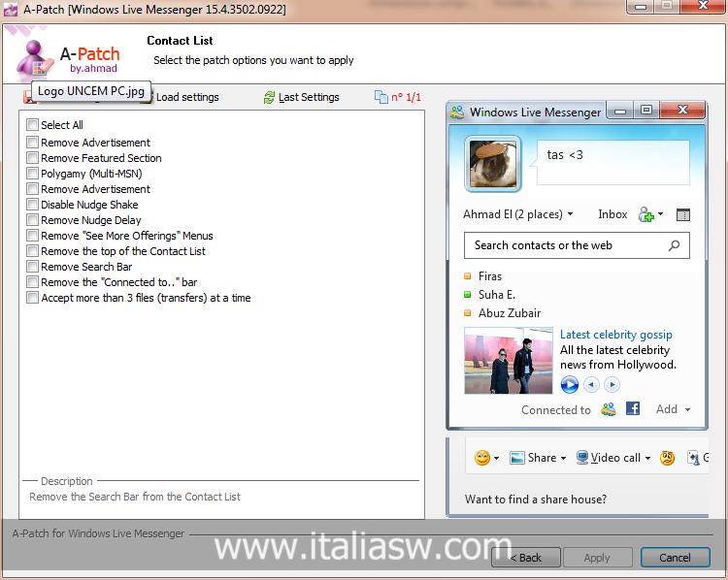Click the Last Settings refresh icon

269,97
